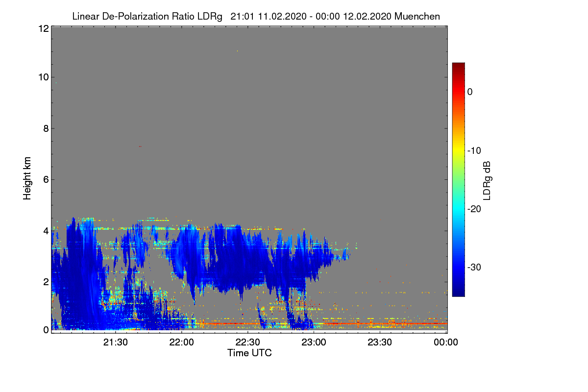Click the 'Muenchen' station name in title
The image size is (588, 392).
[417, 16]
